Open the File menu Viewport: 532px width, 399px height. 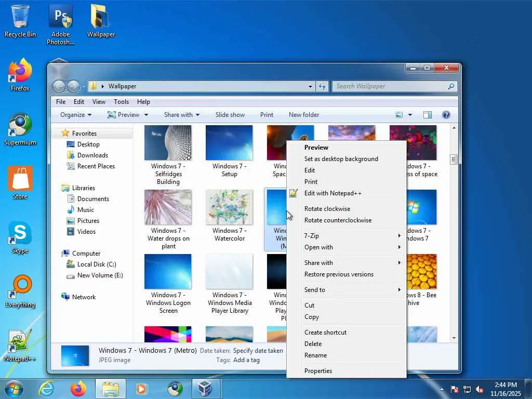pyautogui.click(x=61, y=102)
